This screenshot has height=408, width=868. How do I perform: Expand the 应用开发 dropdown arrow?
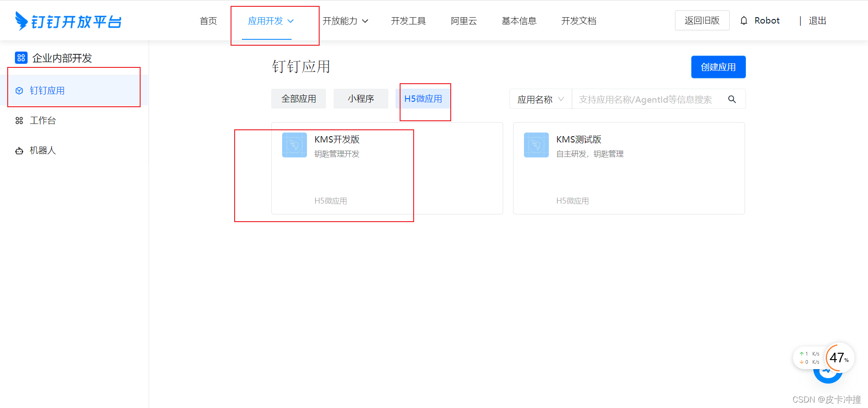click(x=291, y=21)
